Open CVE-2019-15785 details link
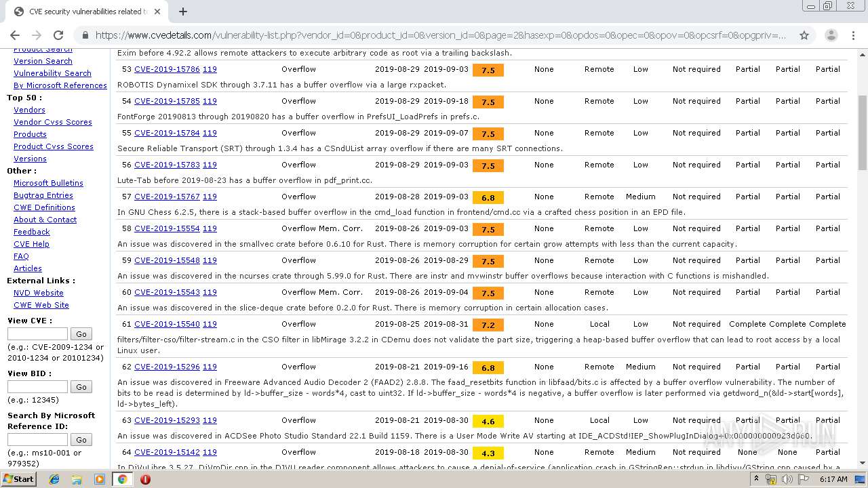This screenshot has height=488, width=868. [x=167, y=101]
